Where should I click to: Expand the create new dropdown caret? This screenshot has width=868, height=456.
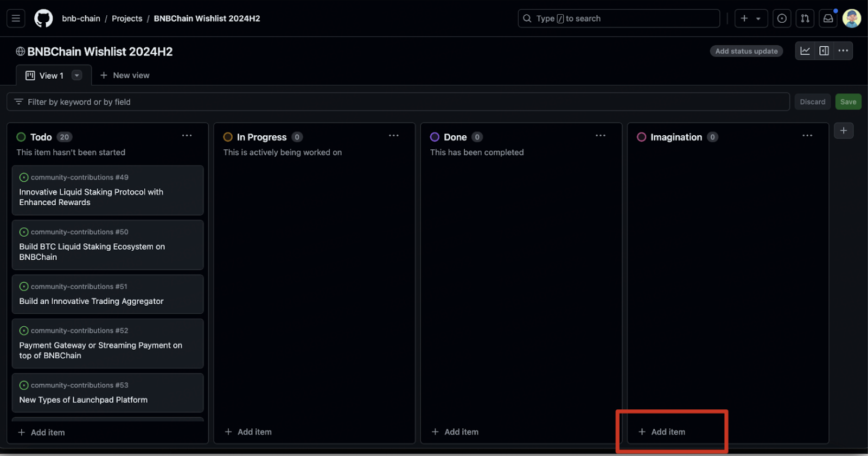(758, 18)
